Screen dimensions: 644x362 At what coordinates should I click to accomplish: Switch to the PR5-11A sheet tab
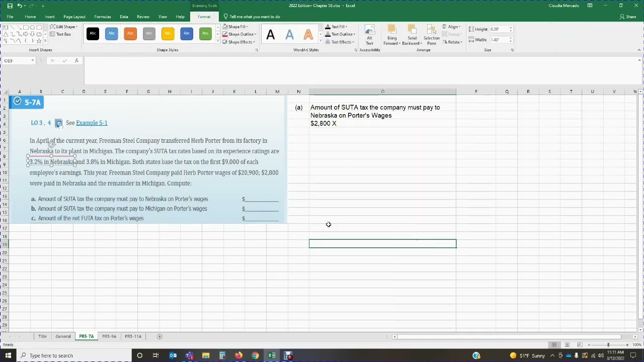[x=133, y=336]
